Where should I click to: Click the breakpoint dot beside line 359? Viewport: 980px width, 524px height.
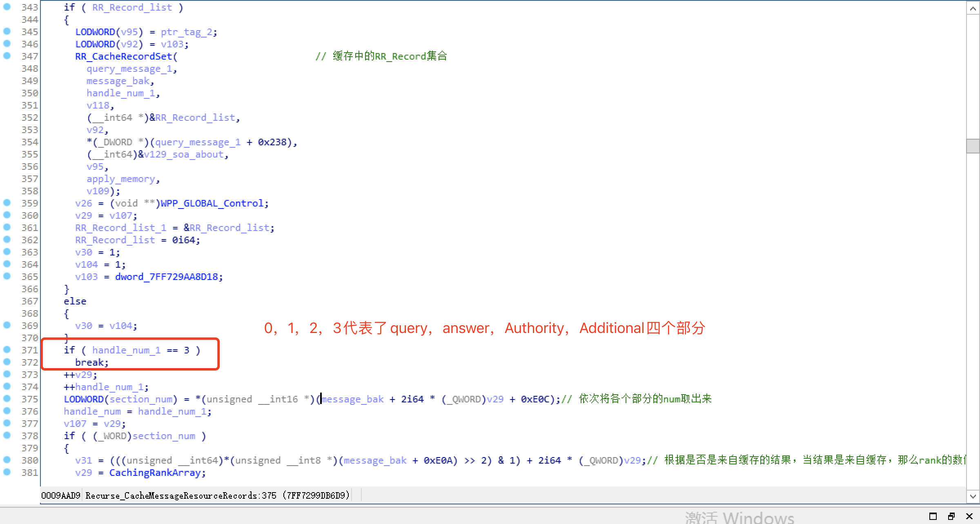tap(7, 202)
